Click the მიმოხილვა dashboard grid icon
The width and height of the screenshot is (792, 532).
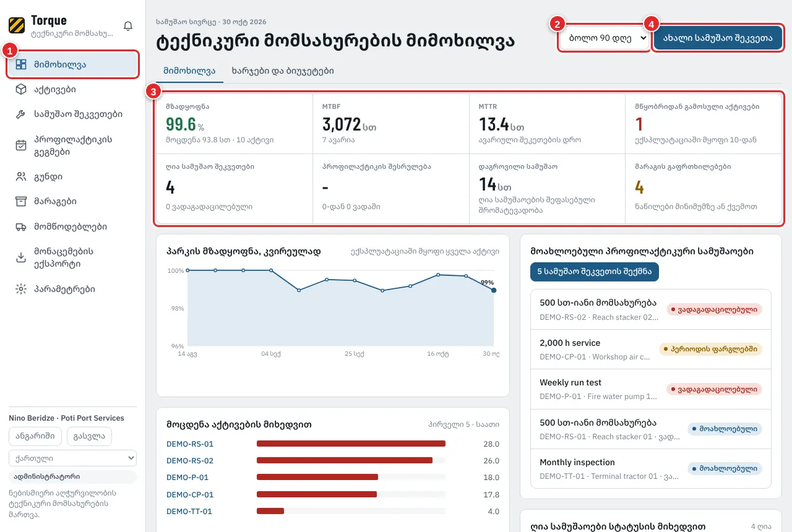[21, 64]
